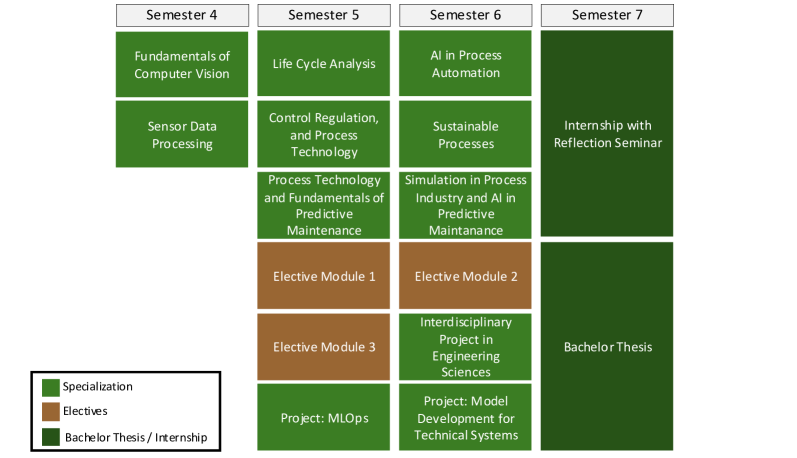Select Elective Module 2 box
The image size is (797, 458).
click(x=465, y=275)
